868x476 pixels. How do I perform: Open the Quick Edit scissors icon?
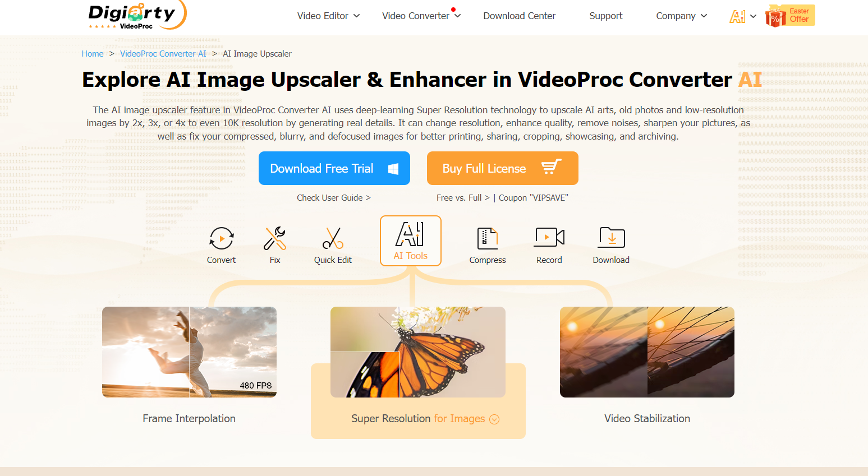point(333,238)
